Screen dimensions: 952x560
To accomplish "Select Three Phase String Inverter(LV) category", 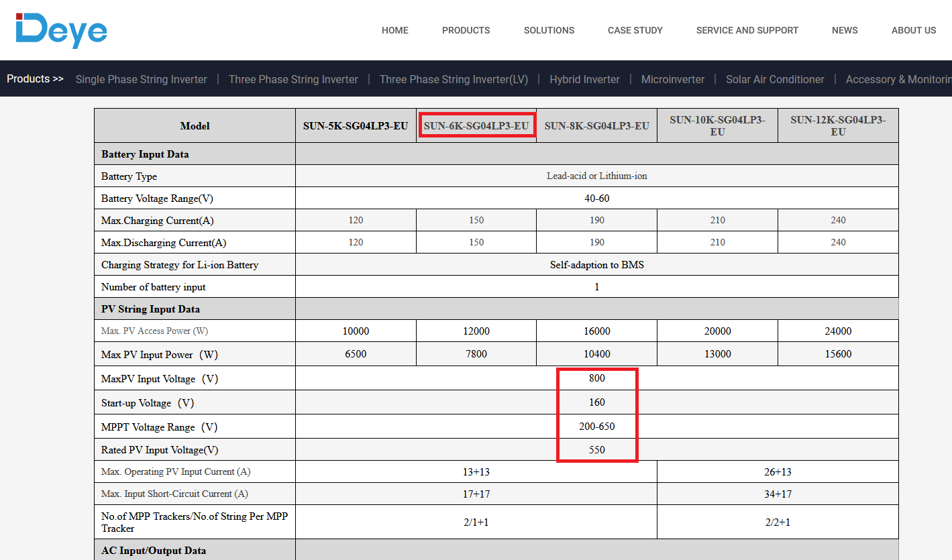I will [454, 79].
